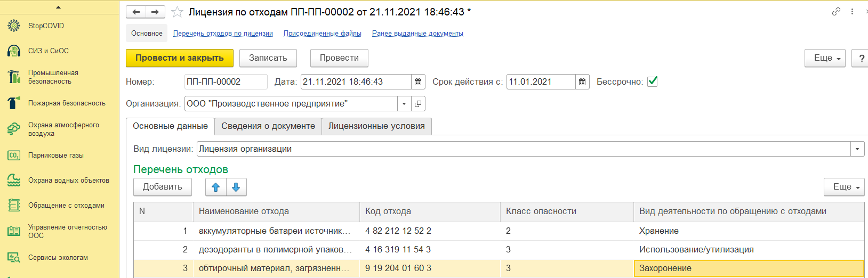Open the Парниковые газы CO2 icon
Image resolution: width=868 pixels, height=278 pixels.
(14, 155)
